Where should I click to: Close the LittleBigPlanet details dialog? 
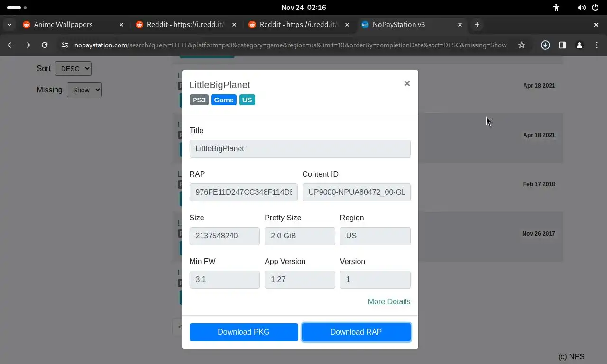click(x=407, y=83)
